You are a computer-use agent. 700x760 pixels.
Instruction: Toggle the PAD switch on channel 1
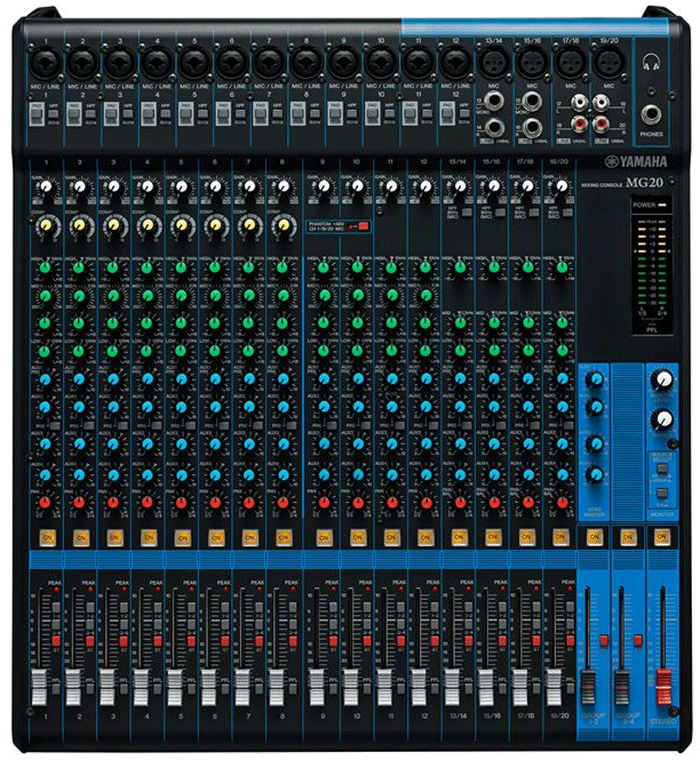point(36,115)
